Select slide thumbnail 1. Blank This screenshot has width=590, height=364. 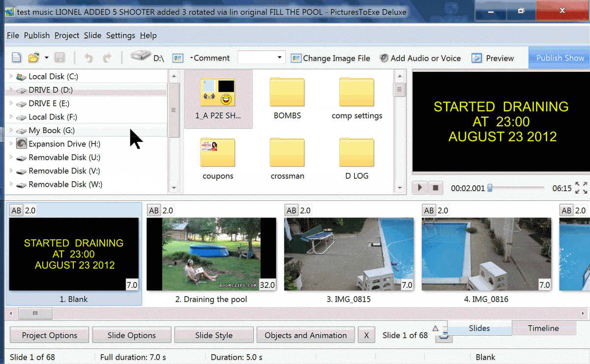[74, 254]
